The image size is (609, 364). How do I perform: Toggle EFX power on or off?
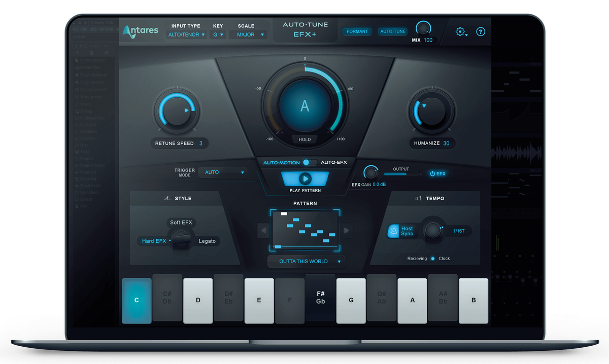click(x=437, y=173)
